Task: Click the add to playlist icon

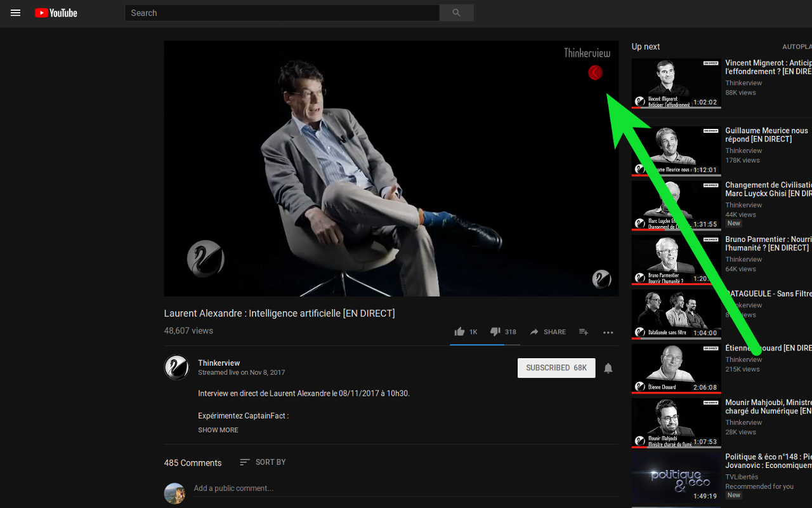Action: coord(584,331)
